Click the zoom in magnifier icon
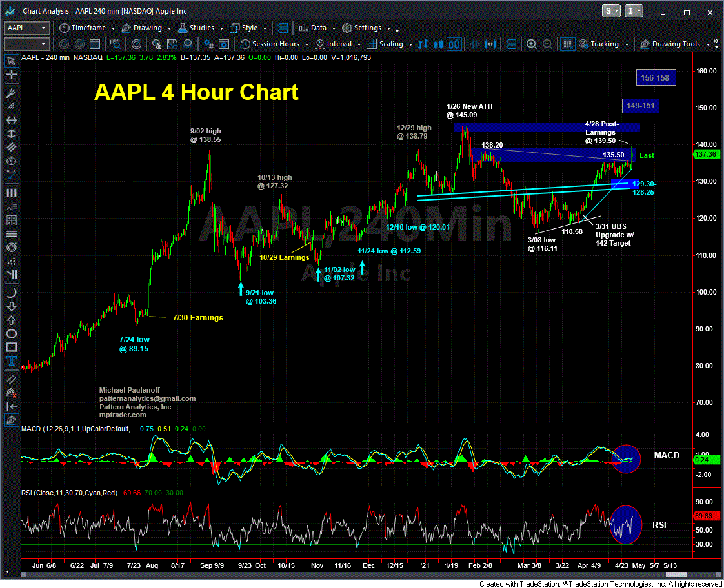Screen dimensions: 724x588 [532, 44]
